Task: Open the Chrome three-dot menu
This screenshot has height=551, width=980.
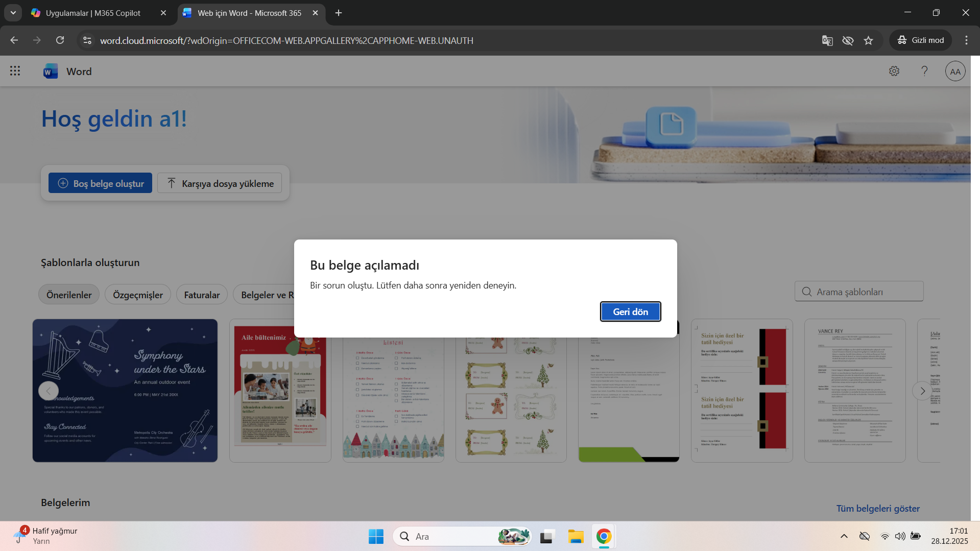Action: [966, 40]
